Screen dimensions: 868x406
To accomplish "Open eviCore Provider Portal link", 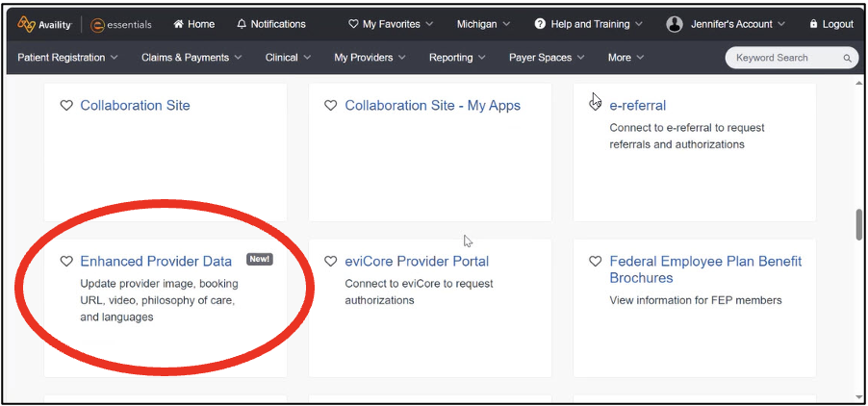I will [x=417, y=261].
